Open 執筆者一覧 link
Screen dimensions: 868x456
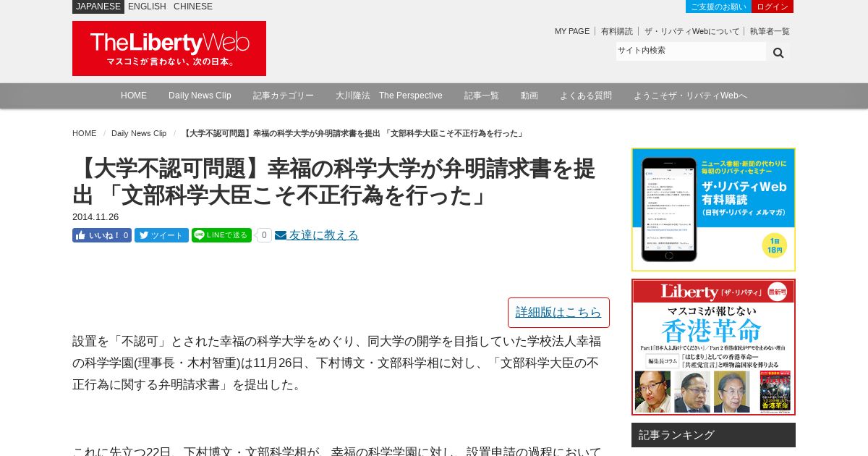pos(770,31)
